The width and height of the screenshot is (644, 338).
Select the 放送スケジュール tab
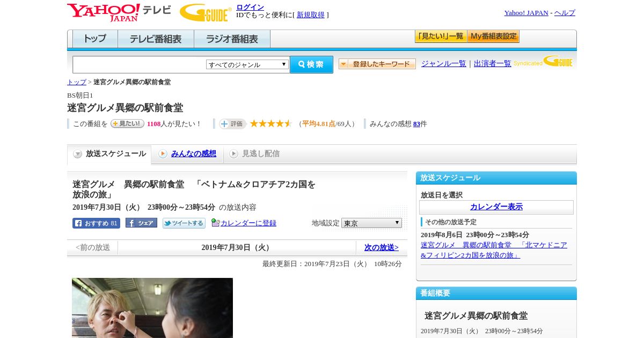pos(109,154)
